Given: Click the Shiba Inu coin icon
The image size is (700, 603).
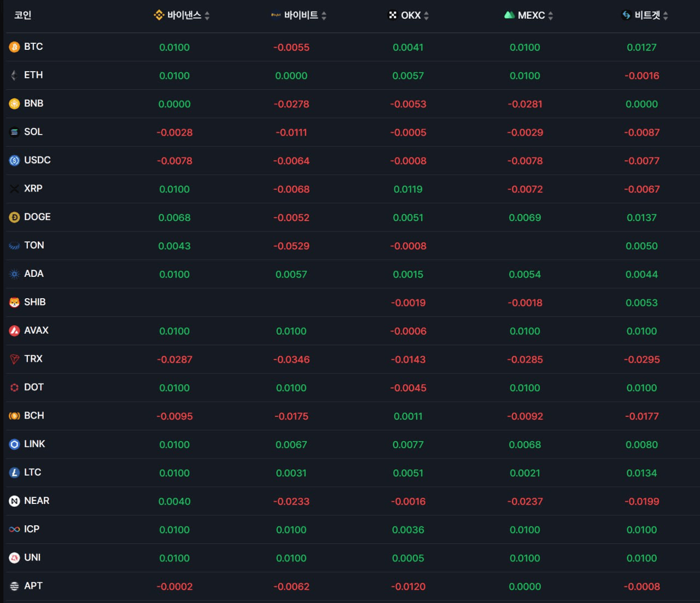Looking at the screenshot, I should click(x=14, y=303).
